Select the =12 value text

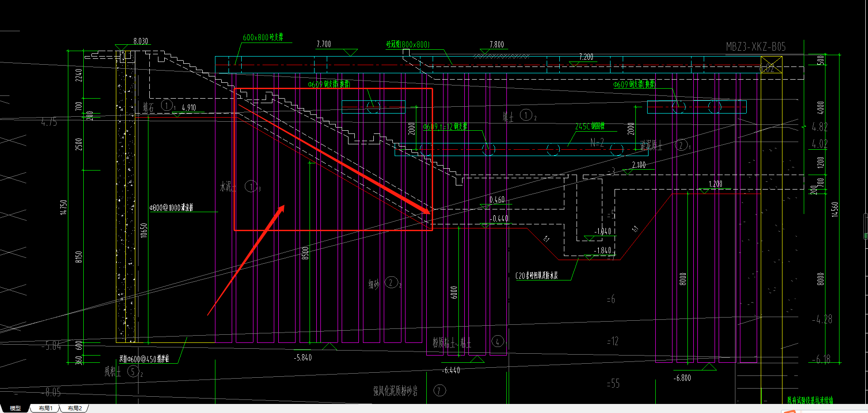(x=613, y=341)
